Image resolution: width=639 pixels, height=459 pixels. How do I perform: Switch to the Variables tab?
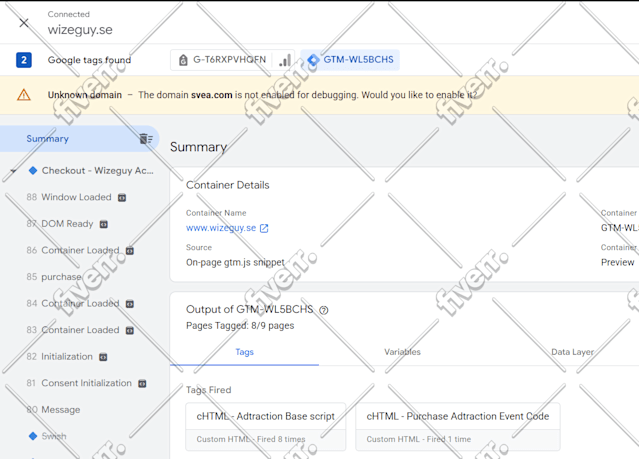[x=402, y=352]
